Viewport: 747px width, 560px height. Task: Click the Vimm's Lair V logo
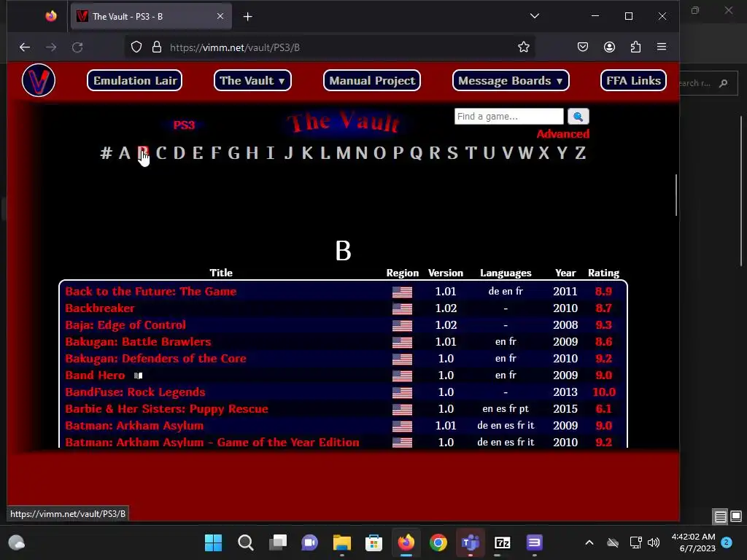[x=39, y=80]
